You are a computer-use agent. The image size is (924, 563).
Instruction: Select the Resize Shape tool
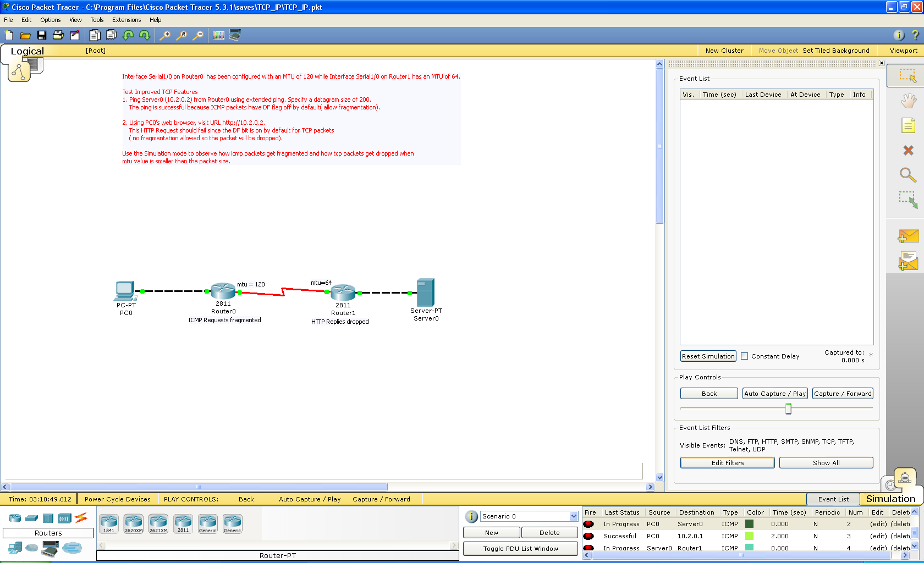point(908,200)
